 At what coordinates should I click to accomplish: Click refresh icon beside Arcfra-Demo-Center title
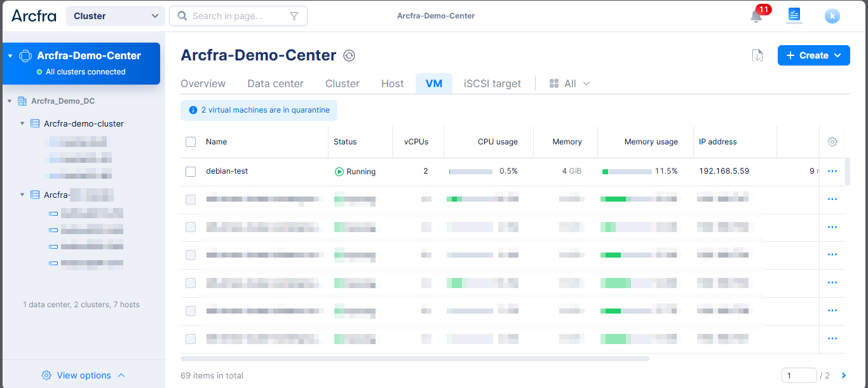pyautogui.click(x=349, y=56)
